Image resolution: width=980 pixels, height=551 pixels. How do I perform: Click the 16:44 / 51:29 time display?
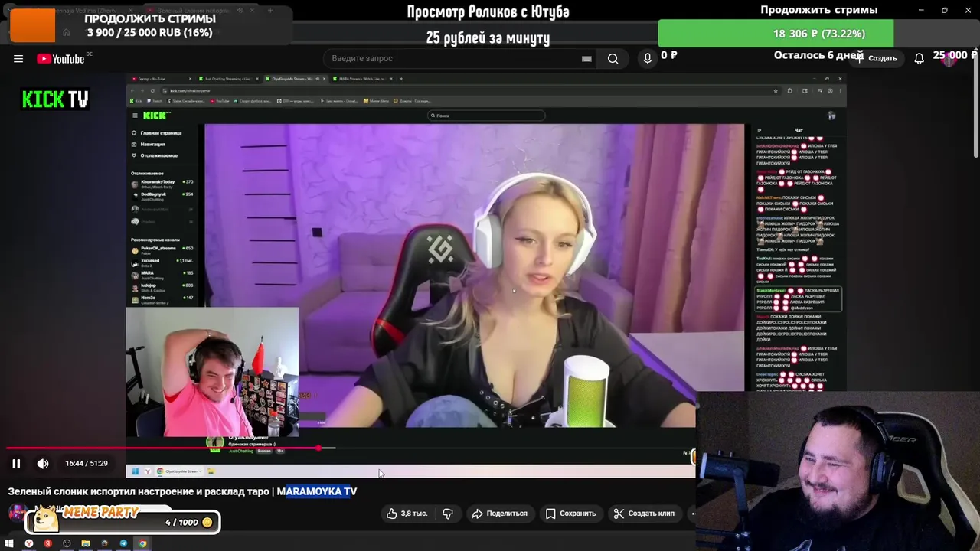[87, 463]
